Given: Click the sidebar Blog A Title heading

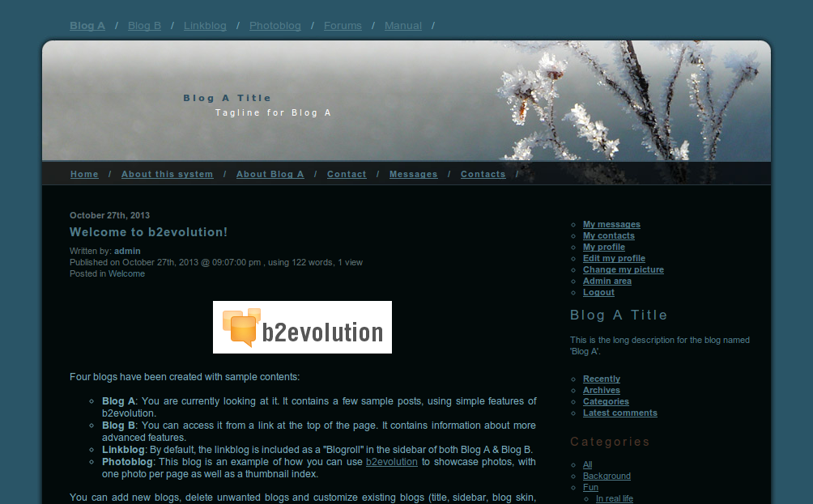Looking at the screenshot, I should (619, 315).
